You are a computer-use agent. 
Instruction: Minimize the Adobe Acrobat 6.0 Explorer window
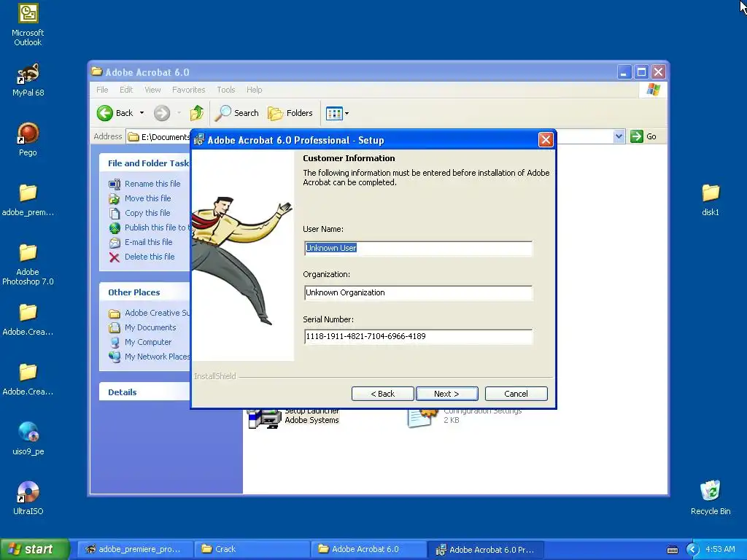coord(624,72)
